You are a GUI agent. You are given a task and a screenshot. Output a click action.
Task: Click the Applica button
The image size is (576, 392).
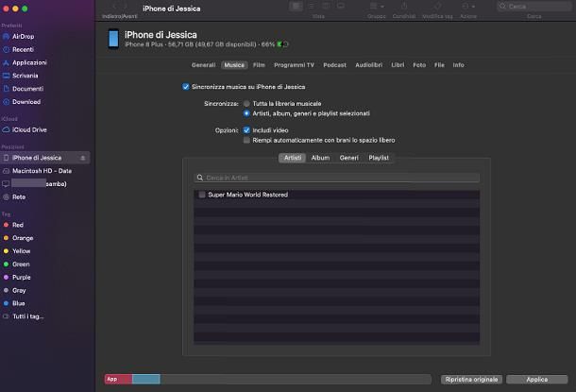(x=536, y=379)
